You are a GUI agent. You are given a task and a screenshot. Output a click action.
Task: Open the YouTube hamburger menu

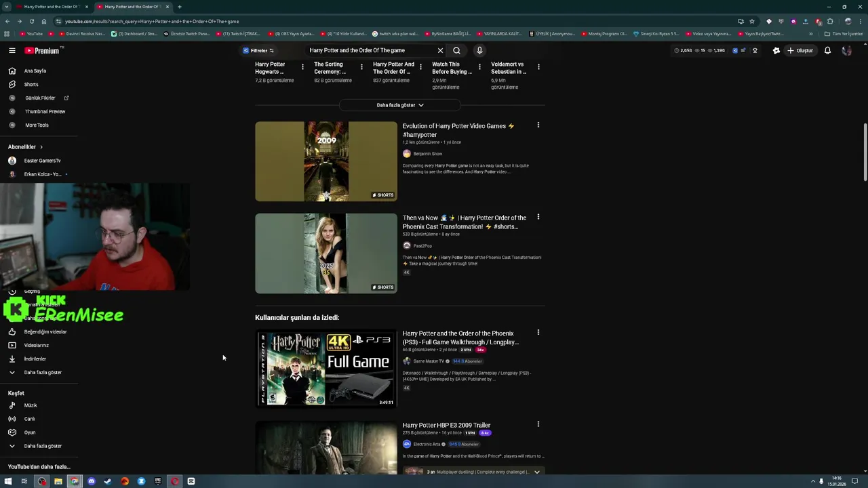click(12, 51)
